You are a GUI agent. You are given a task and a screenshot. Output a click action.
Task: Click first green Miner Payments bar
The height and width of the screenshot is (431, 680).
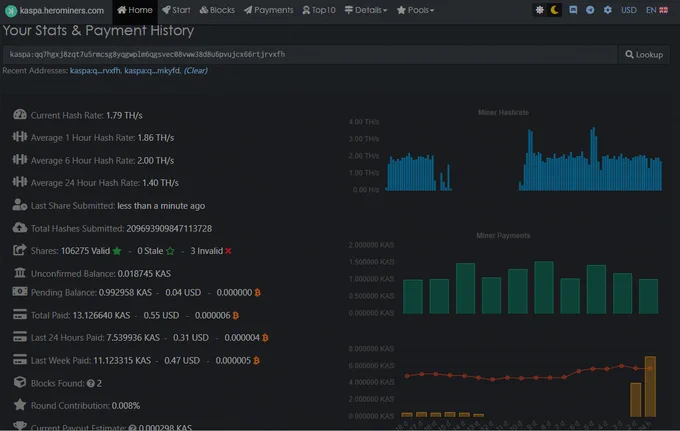[413, 297]
